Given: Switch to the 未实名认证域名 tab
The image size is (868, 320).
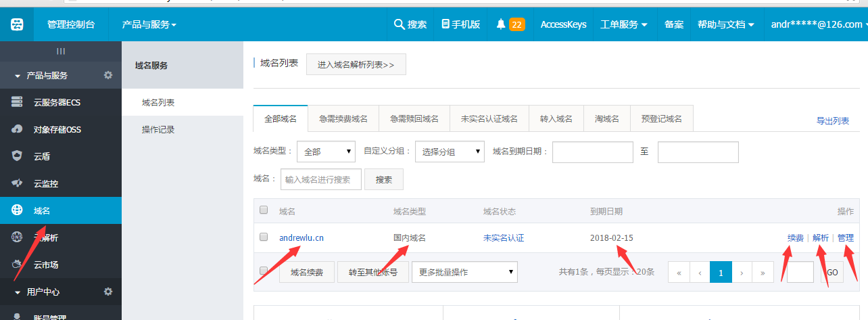Looking at the screenshot, I should point(489,118).
